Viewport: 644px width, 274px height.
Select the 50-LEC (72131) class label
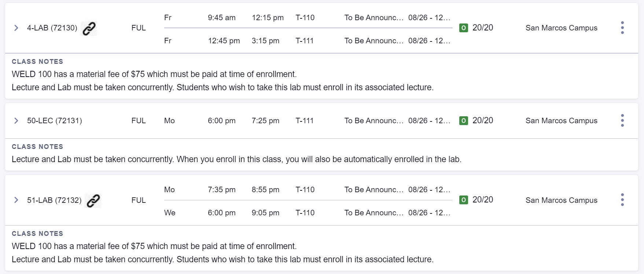coord(54,121)
